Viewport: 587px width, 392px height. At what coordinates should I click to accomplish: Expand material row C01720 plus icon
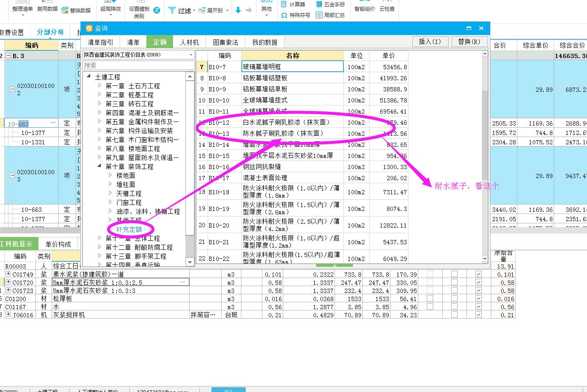click(x=8, y=282)
